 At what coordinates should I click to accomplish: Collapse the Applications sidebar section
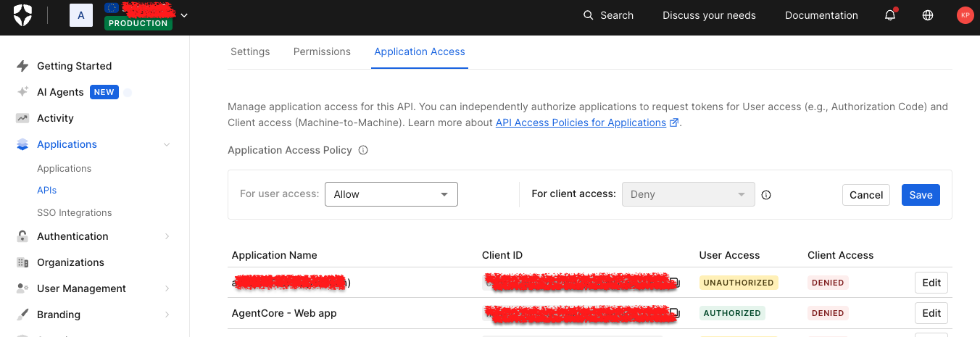tap(167, 144)
